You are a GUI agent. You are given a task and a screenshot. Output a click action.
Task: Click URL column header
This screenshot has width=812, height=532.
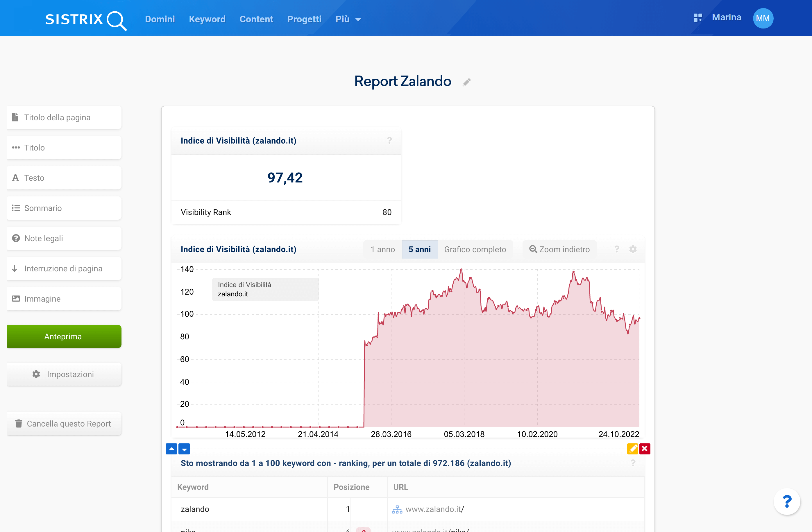pos(400,487)
